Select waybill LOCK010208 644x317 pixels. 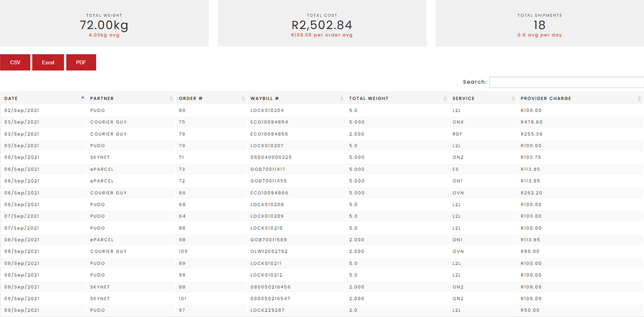267,205
